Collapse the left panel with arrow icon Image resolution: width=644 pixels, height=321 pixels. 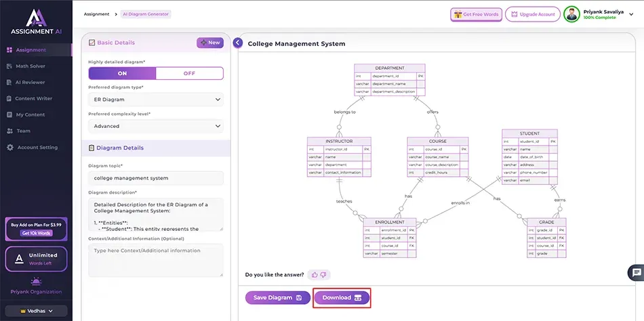[x=238, y=43]
